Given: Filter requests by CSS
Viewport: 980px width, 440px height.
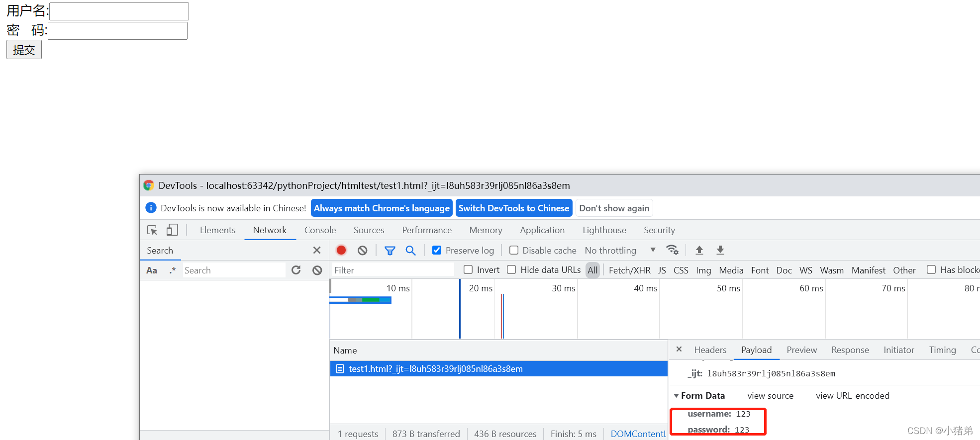Looking at the screenshot, I should point(681,270).
